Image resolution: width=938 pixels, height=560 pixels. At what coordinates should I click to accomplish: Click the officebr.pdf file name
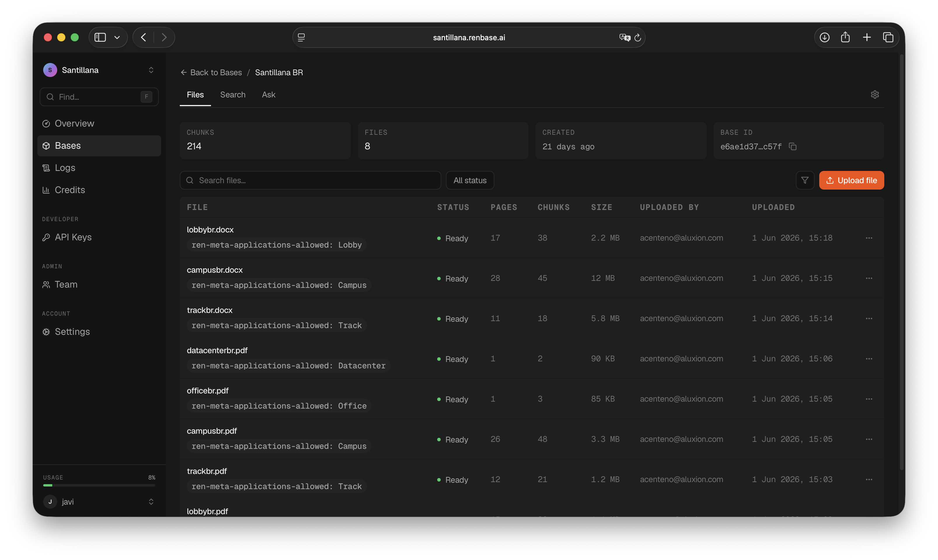point(208,391)
